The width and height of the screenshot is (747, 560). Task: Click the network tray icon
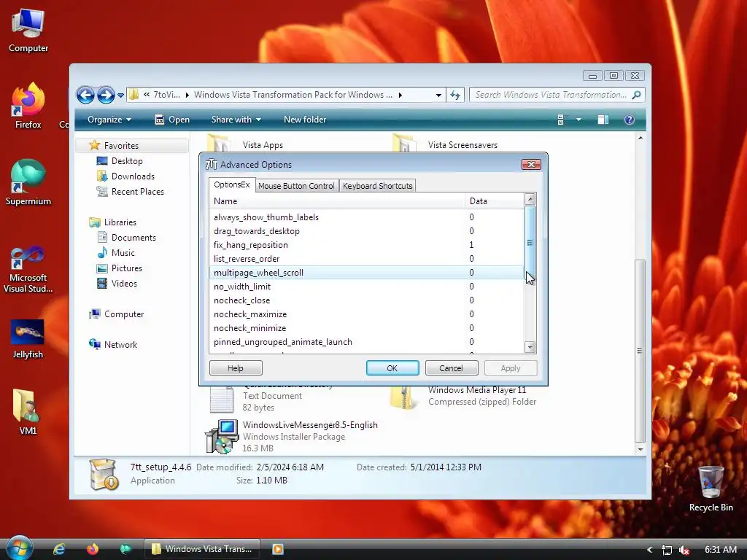667,550
